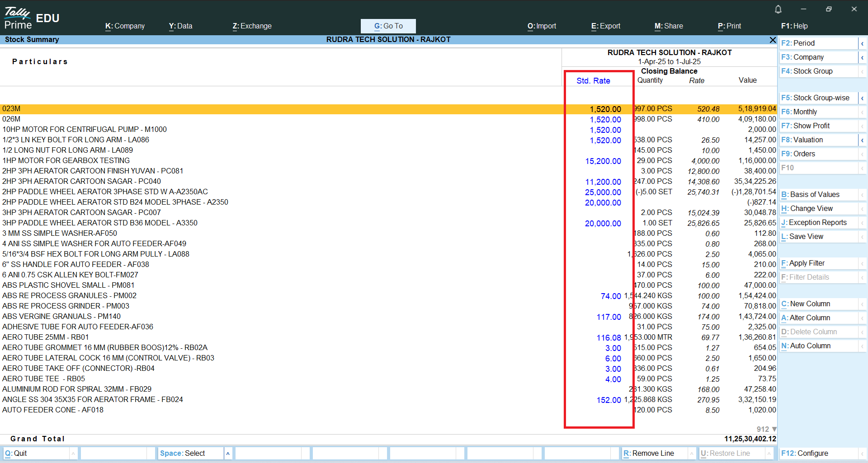Close the Stock Summary report with X
Image resolution: width=868 pixels, height=463 pixels.
773,40
